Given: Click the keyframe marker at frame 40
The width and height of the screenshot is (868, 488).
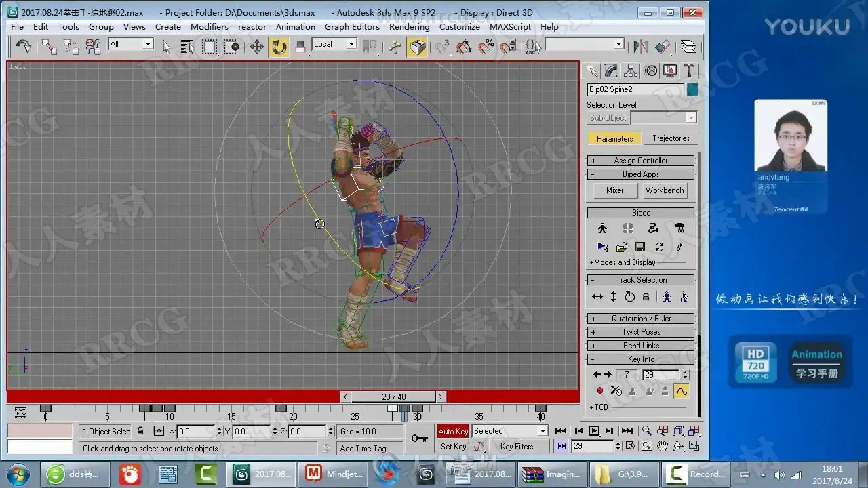Looking at the screenshot, I should [540, 409].
